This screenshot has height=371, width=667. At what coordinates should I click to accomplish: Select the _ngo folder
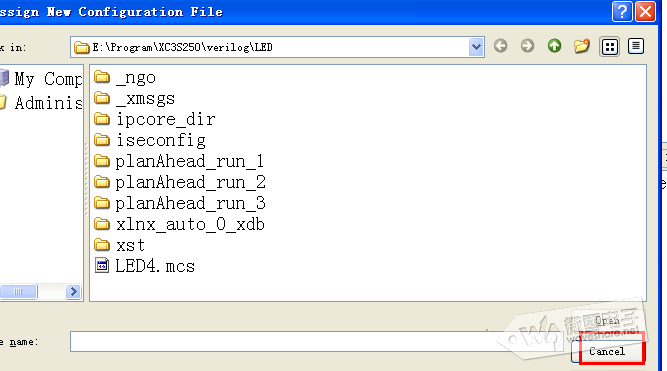click(x=125, y=77)
